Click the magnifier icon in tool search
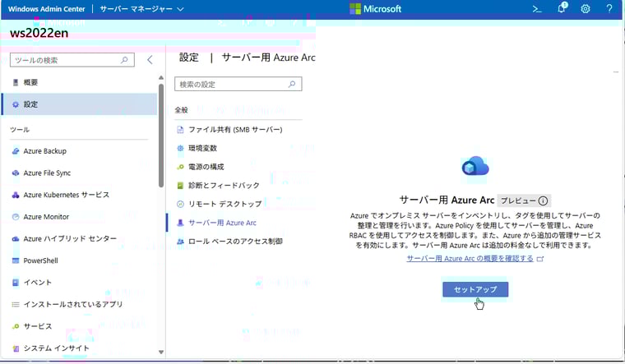 tap(124, 60)
